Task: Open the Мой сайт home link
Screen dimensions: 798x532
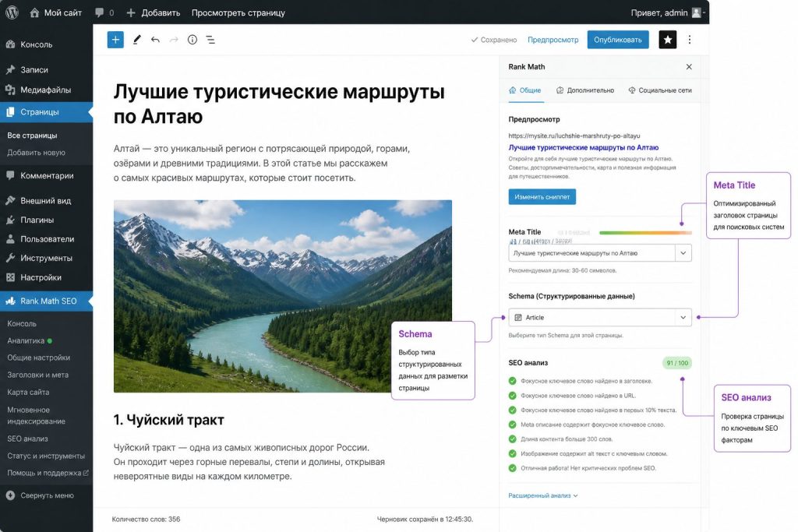Action: point(55,12)
